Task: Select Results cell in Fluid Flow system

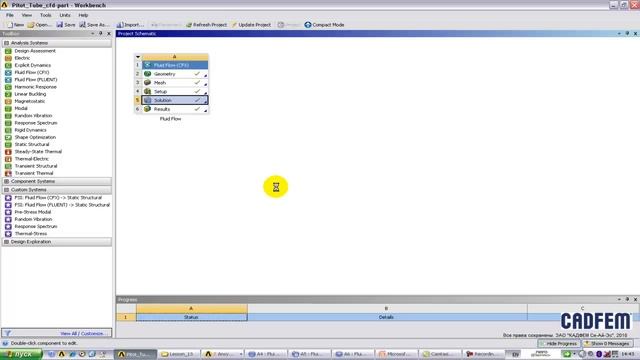Action: (175, 109)
